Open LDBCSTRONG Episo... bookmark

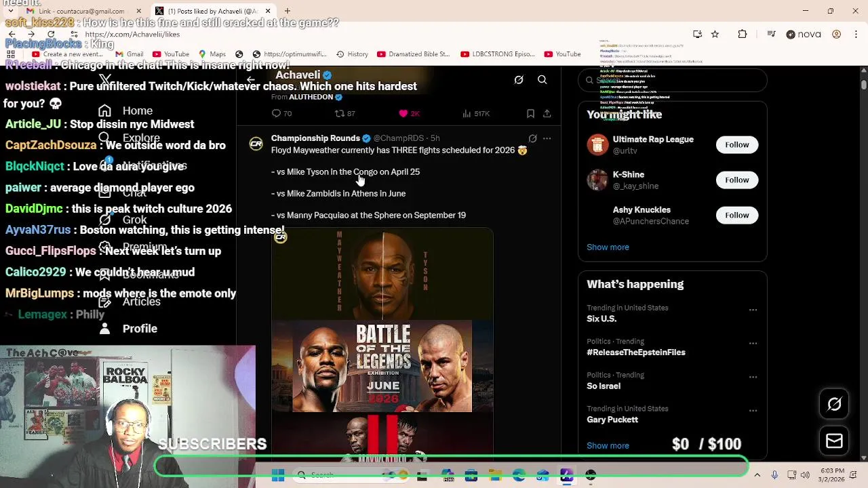point(497,54)
